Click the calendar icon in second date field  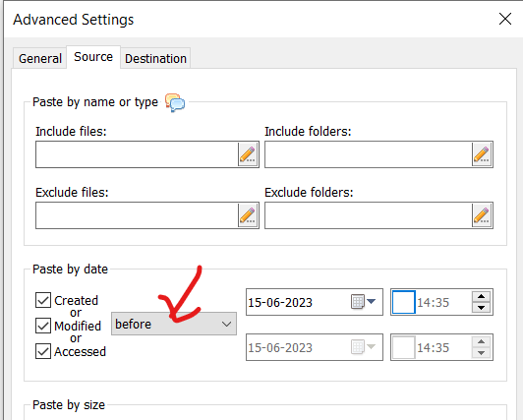pos(358,347)
